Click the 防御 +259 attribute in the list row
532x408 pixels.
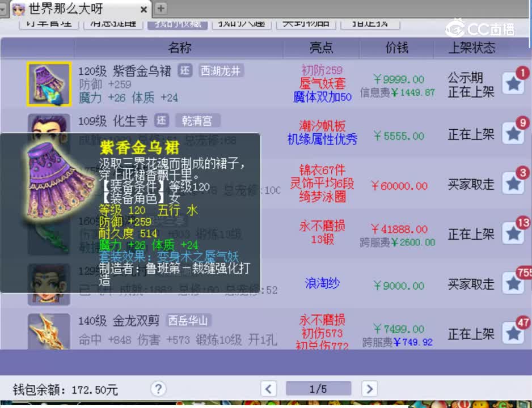pyautogui.click(x=105, y=84)
